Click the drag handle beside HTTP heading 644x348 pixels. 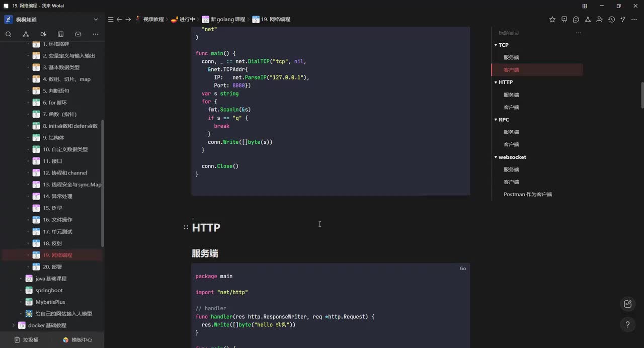(186, 227)
